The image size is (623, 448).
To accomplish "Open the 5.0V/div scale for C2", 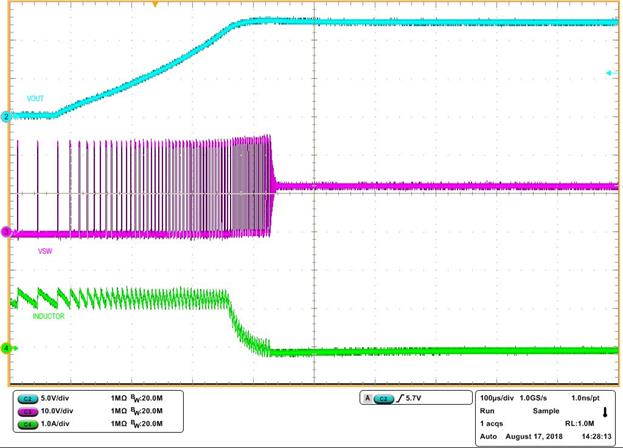I will [59, 399].
